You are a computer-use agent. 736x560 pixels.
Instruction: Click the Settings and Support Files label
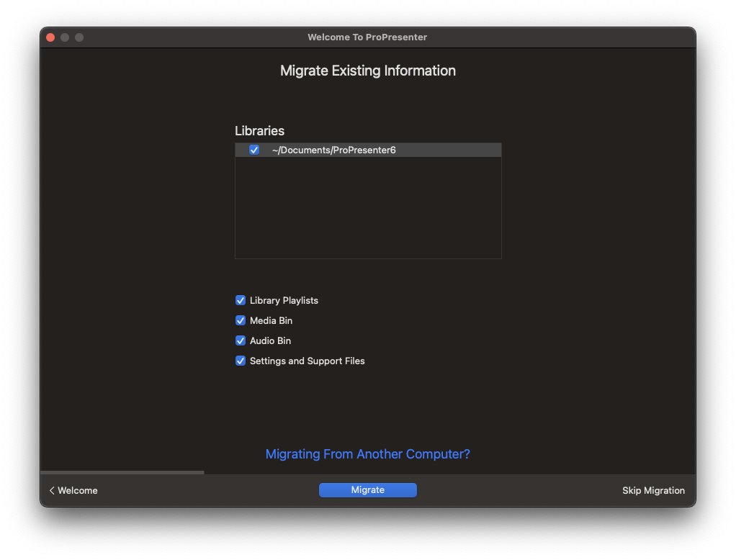[308, 361]
